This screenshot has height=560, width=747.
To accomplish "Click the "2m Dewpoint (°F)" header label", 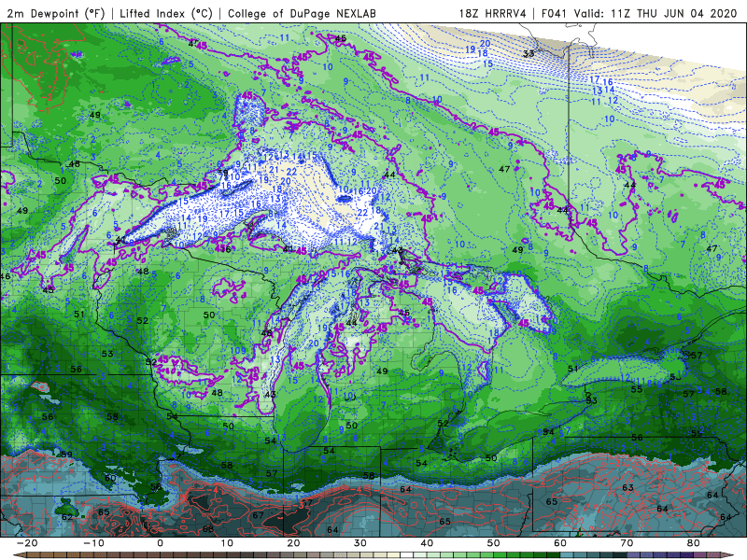I will pyautogui.click(x=55, y=14).
